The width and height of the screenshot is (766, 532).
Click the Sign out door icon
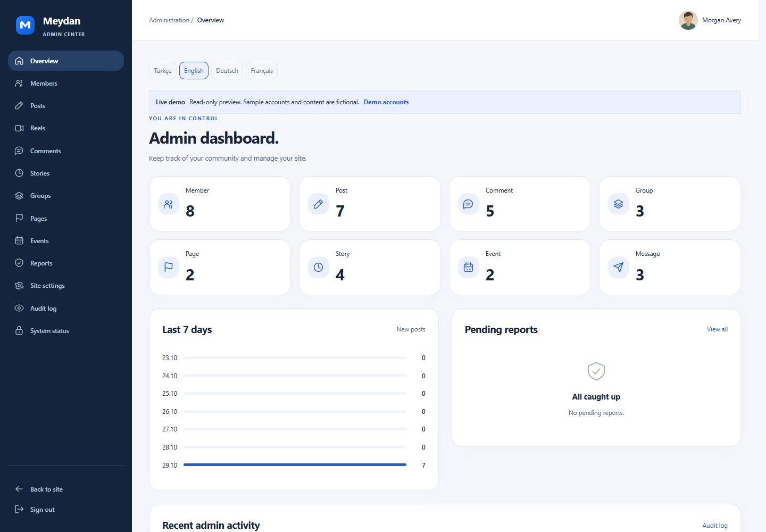pyautogui.click(x=19, y=510)
